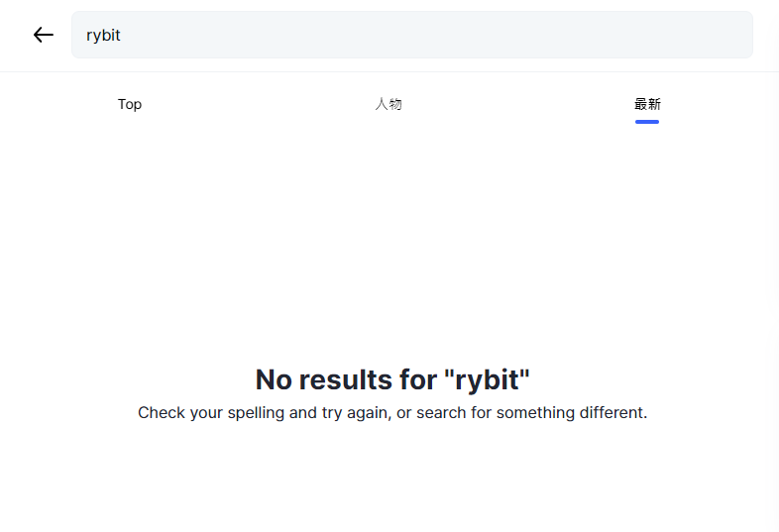Click the back arrow icon
The height and width of the screenshot is (532, 779).
click(x=43, y=35)
